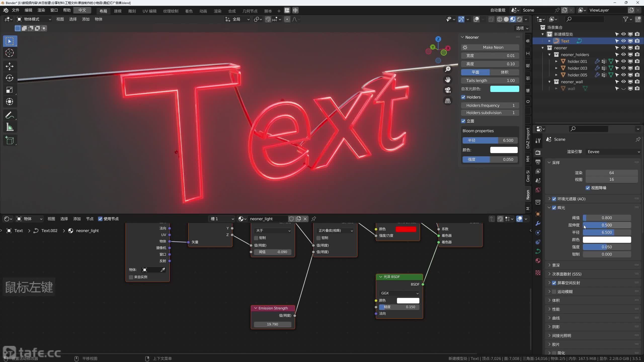Select the 平面 mode button
This screenshot has width=644, height=362.
(x=475, y=72)
